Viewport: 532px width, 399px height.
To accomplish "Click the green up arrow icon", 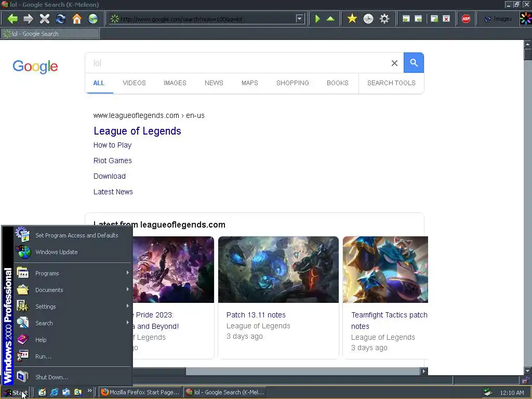I will (330, 19).
